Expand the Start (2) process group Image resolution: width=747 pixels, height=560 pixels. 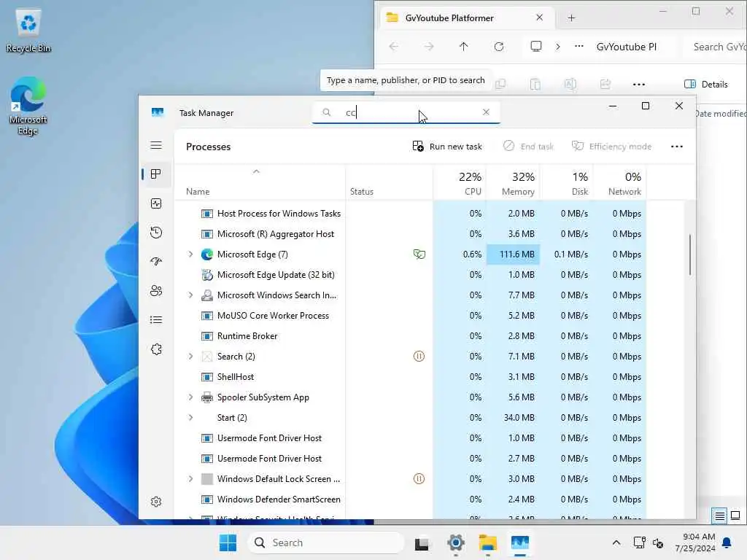(190, 418)
